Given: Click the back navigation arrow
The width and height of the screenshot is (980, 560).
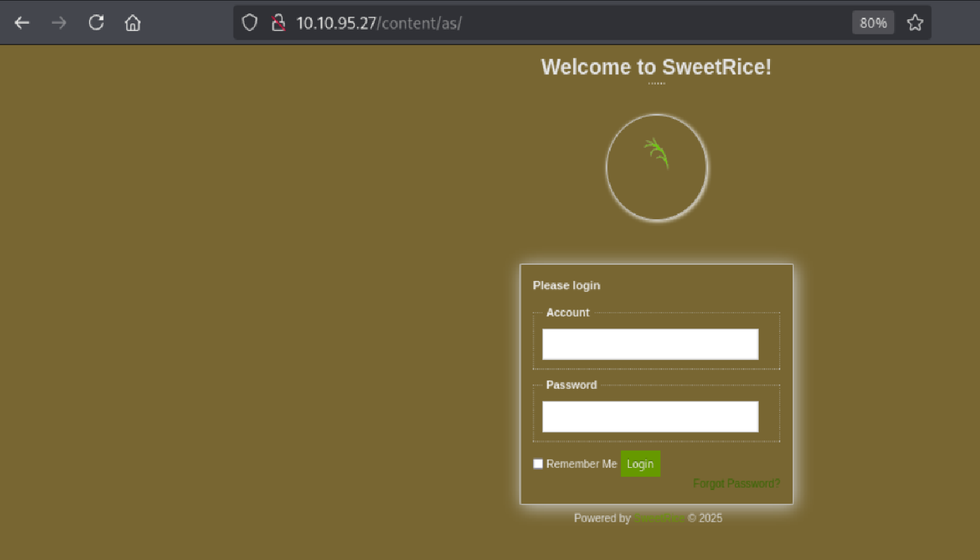Looking at the screenshot, I should coord(23,23).
